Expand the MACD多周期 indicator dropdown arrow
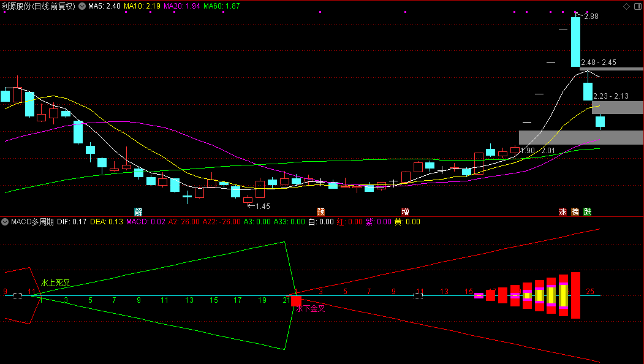The height and width of the screenshot is (364, 644). [5, 222]
